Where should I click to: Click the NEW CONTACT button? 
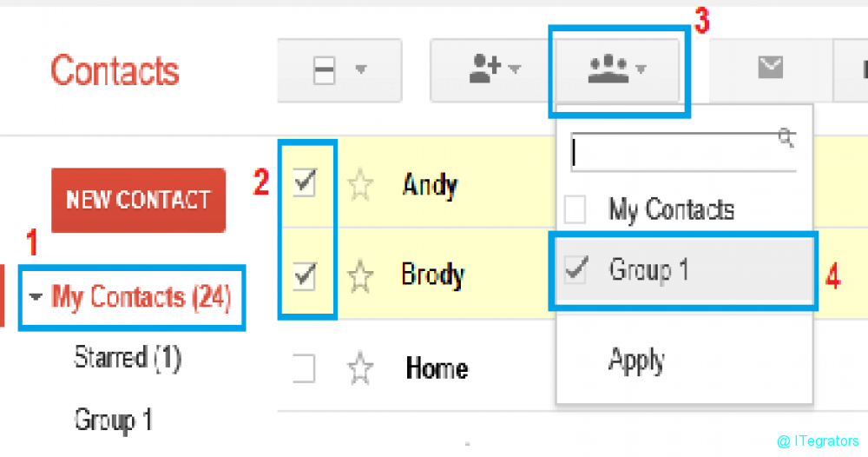tap(138, 200)
